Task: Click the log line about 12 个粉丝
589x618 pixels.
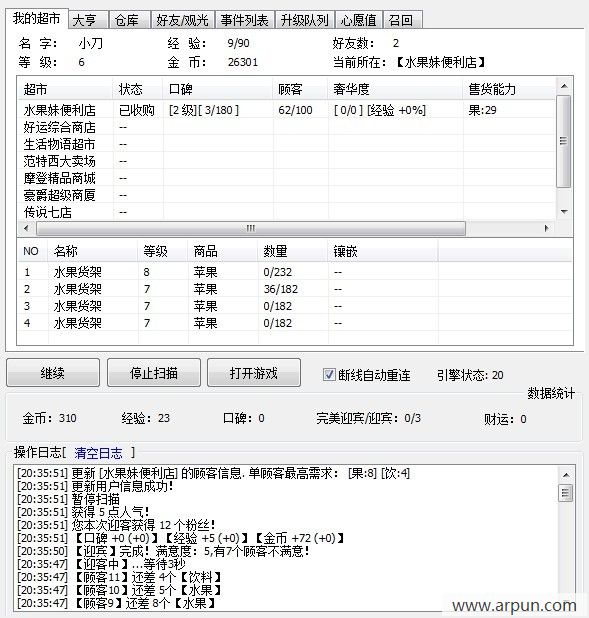Action: click(x=116, y=525)
